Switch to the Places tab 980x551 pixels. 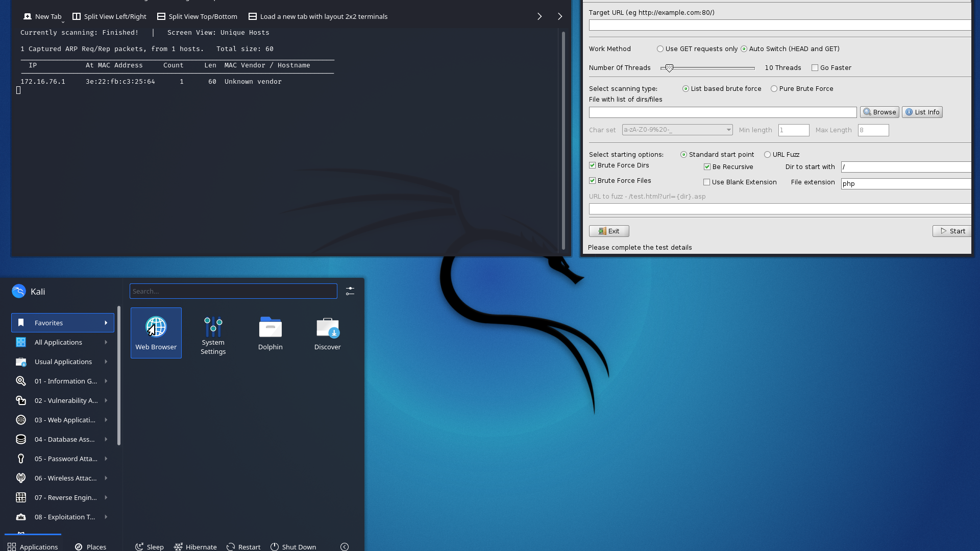tap(91, 546)
